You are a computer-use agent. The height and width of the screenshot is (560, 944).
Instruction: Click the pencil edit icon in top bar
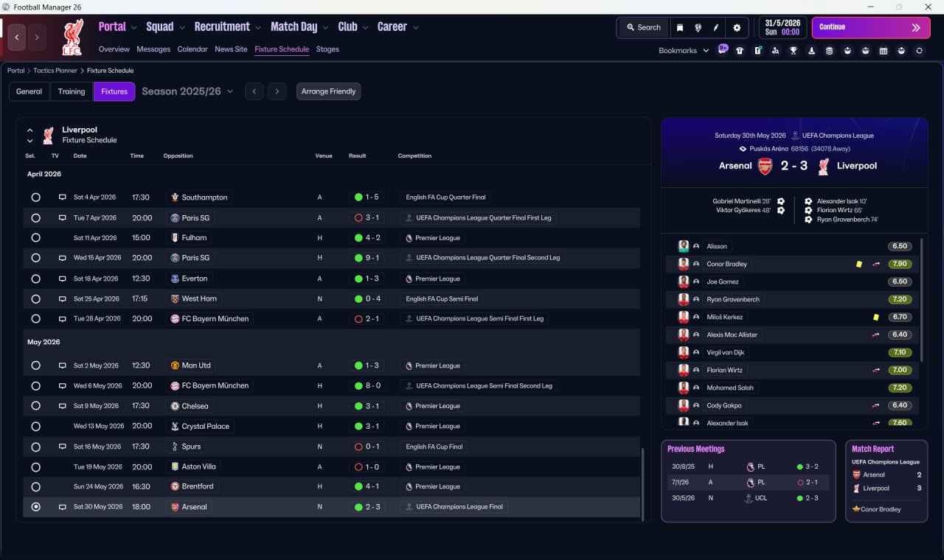pos(715,27)
